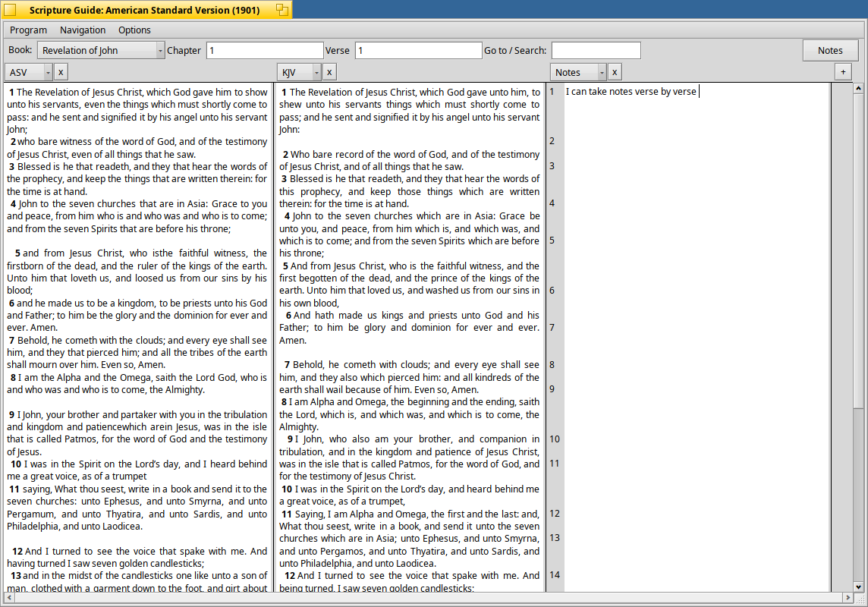Viewport: 868px width, 607px height.
Task: Click the Notes button at top right
Action: tap(830, 50)
